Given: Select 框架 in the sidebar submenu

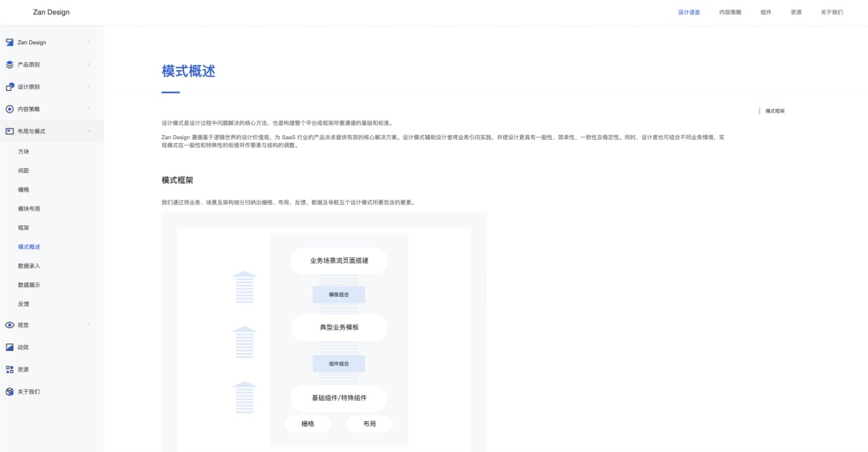Looking at the screenshot, I should [23, 228].
